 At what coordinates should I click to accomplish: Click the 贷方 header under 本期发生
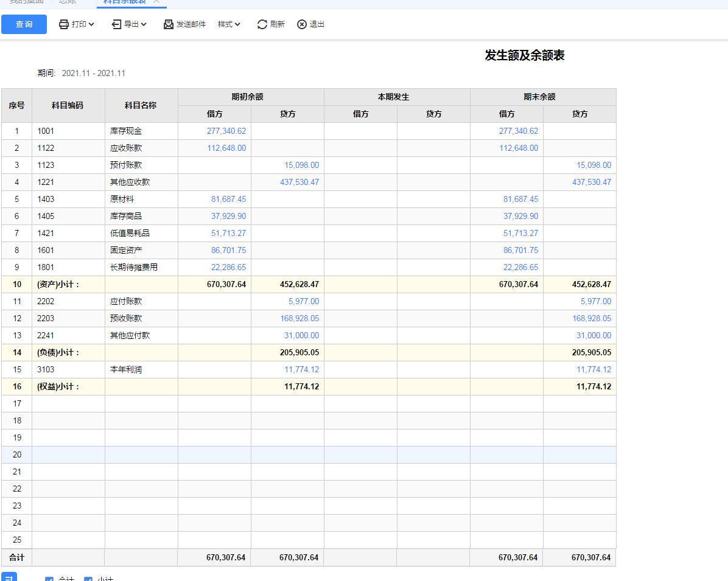433,114
